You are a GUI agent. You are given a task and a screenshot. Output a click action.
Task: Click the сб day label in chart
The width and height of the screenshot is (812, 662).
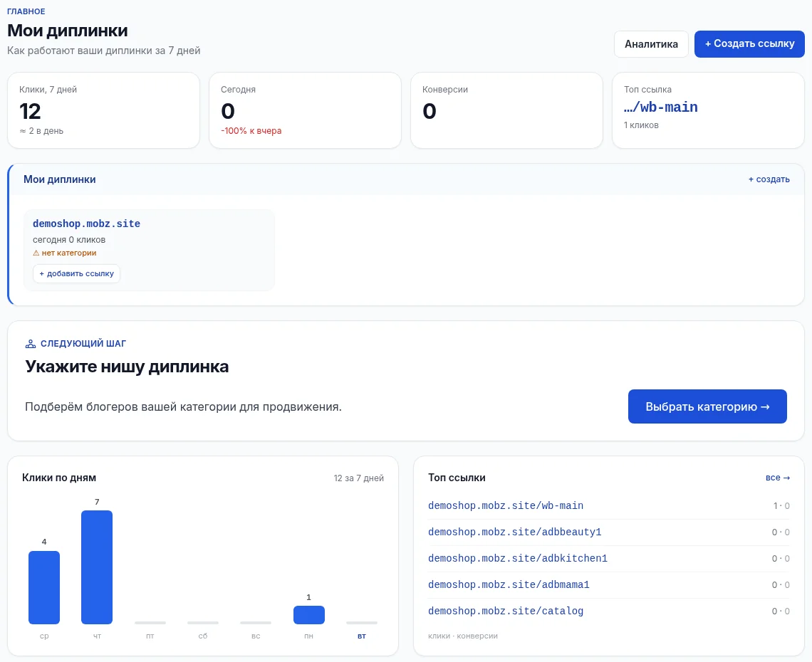203,636
